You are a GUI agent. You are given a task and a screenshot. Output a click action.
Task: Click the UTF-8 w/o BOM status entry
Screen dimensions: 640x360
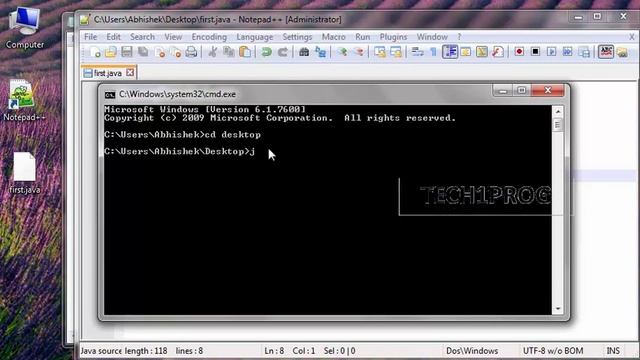(553, 351)
